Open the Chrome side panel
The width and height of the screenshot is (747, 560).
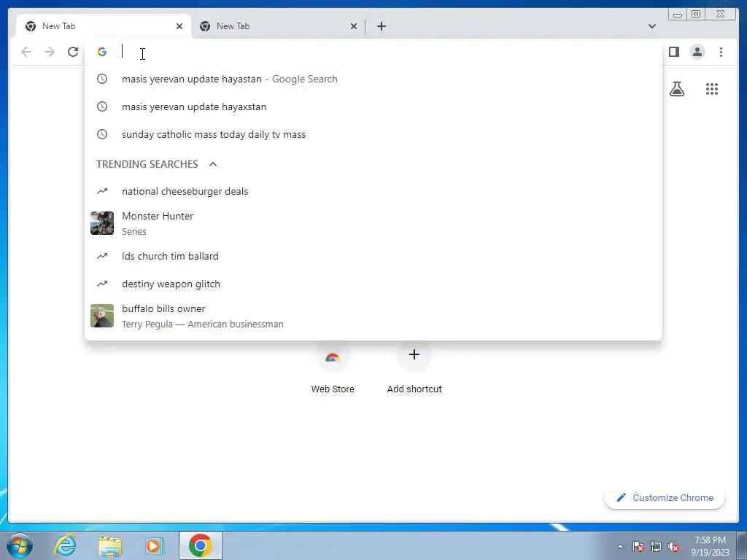pos(673,52)
